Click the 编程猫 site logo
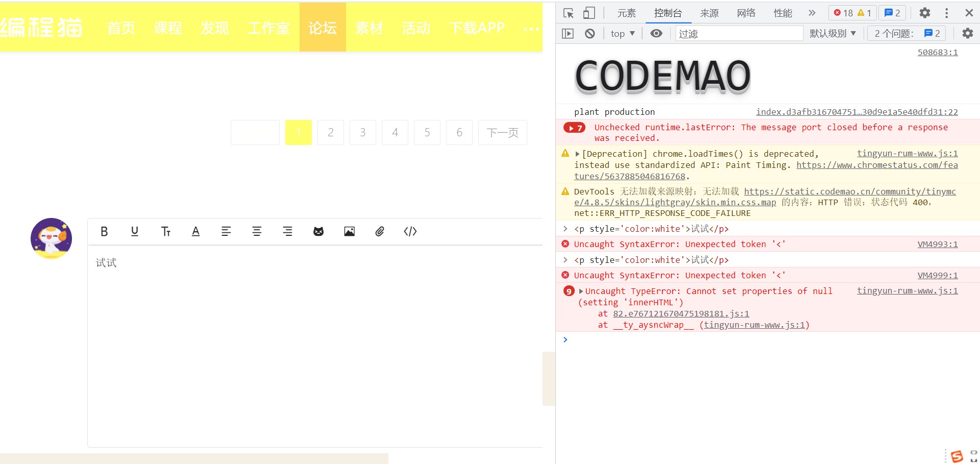 [41, 28]
